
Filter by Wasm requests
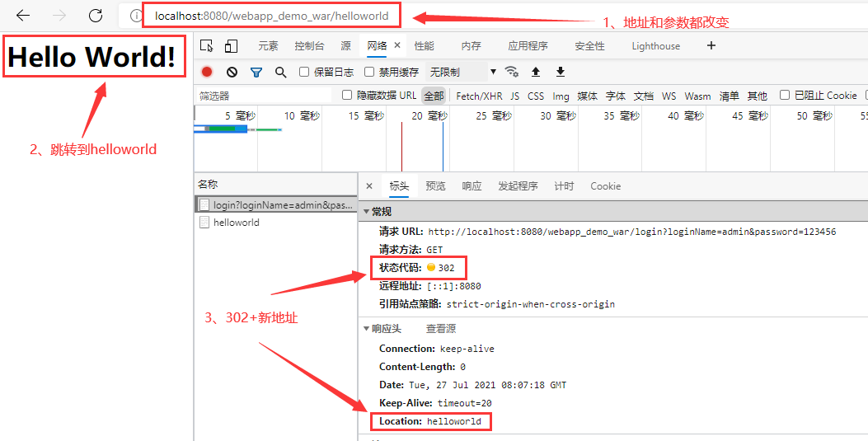697,96
